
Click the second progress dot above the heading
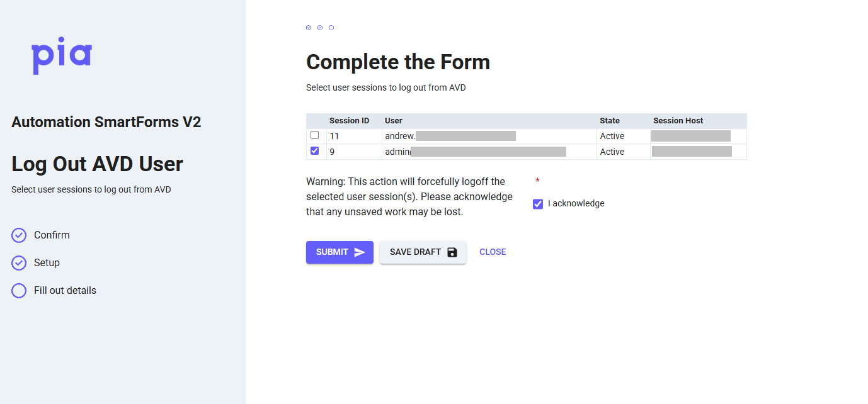coord(320,28)
